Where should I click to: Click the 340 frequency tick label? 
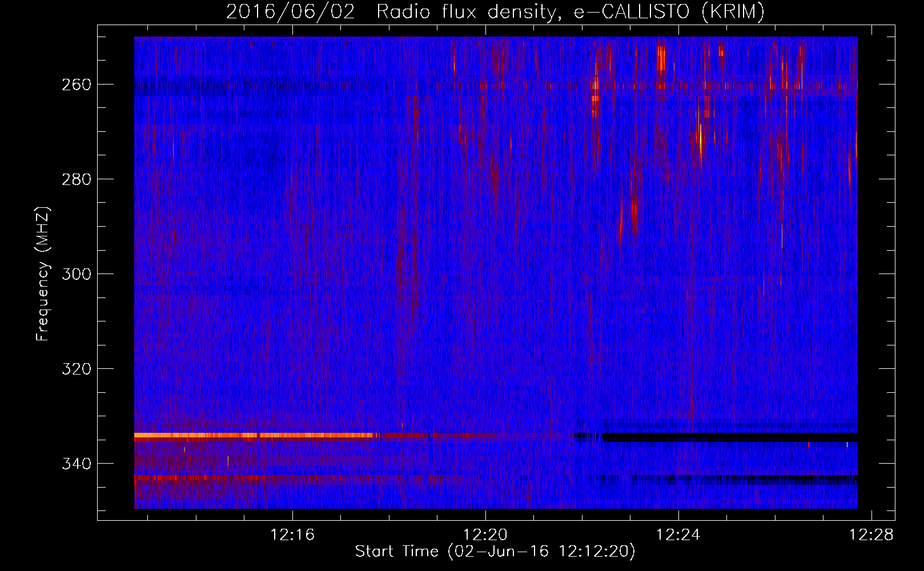[x=77, y=464]
